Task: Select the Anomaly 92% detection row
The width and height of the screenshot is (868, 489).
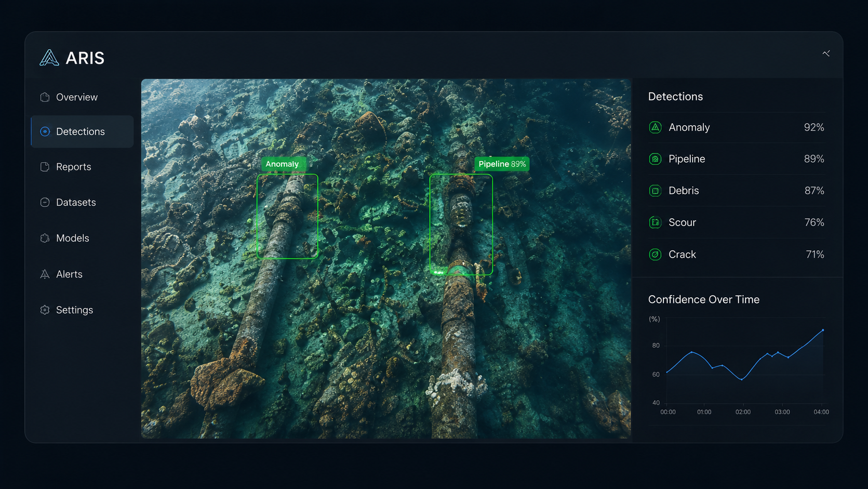Action: [737, 127]
